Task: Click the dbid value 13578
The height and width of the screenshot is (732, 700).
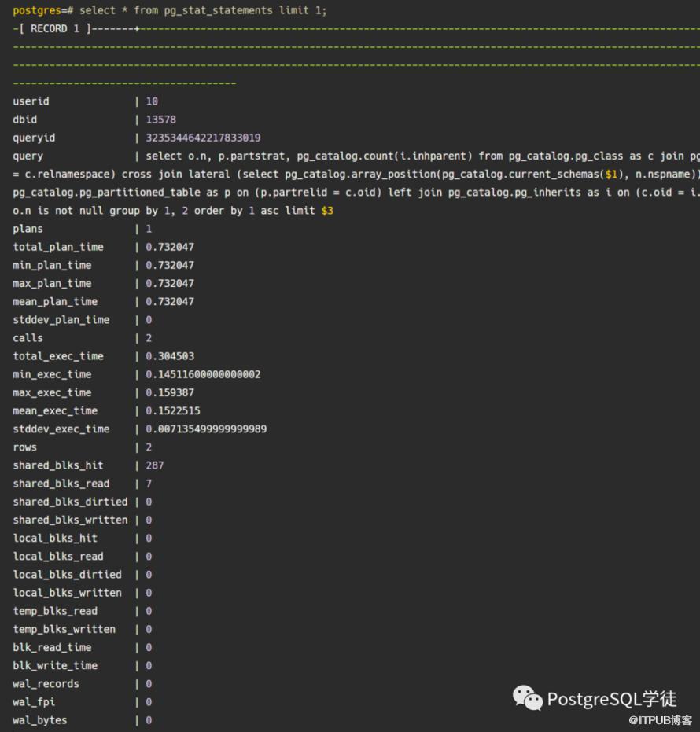Action: click(160, 120)
